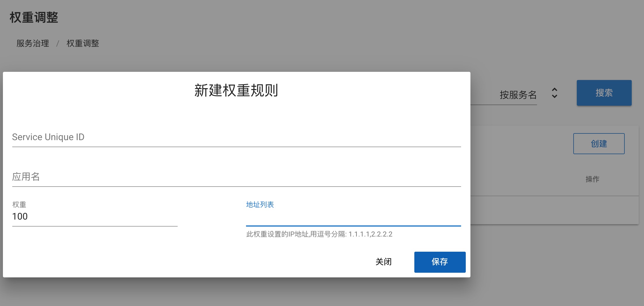Click the 搜索 button
Screen dimensions: 644x306
604,93
